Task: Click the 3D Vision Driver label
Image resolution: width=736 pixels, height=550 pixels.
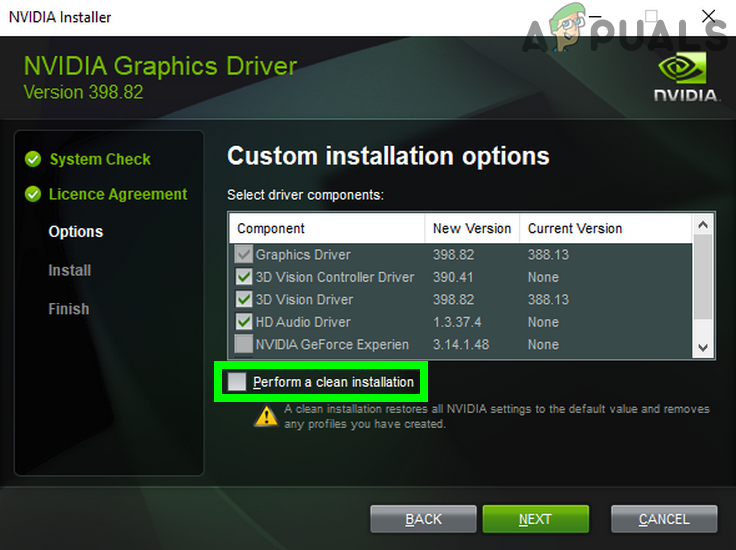Action: point(304,299)
